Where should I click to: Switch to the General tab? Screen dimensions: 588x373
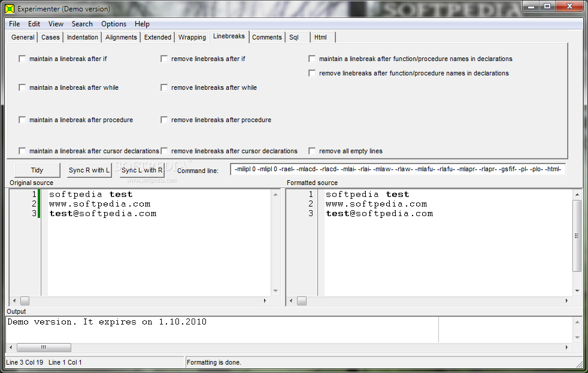[x=23, y=37]
